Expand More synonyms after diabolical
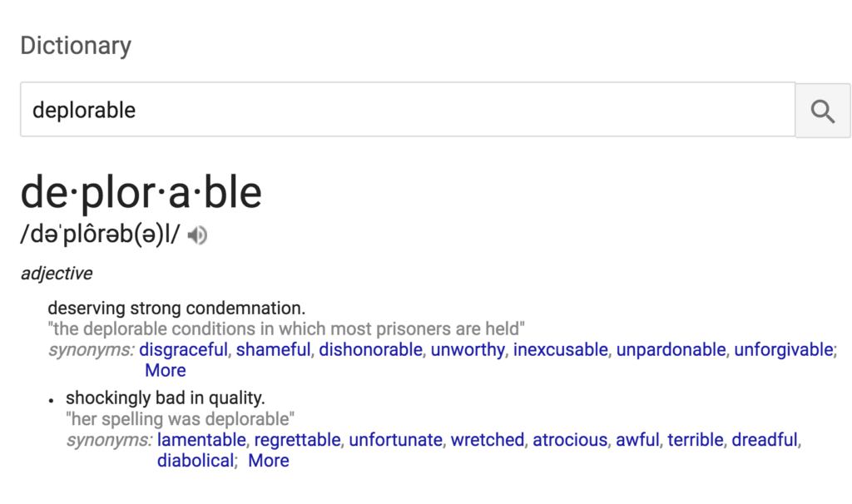 (x=269, y=461)
